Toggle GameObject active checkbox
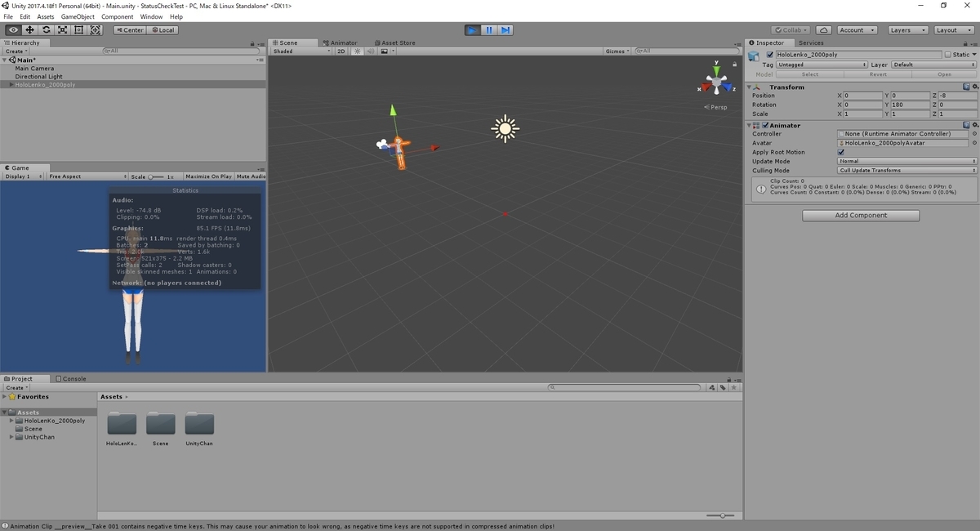 click(769, 55)
